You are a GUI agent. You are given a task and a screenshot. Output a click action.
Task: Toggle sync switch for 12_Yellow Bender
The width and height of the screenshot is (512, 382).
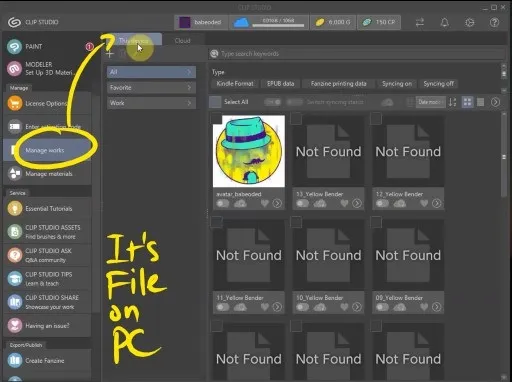coord(382,203)
